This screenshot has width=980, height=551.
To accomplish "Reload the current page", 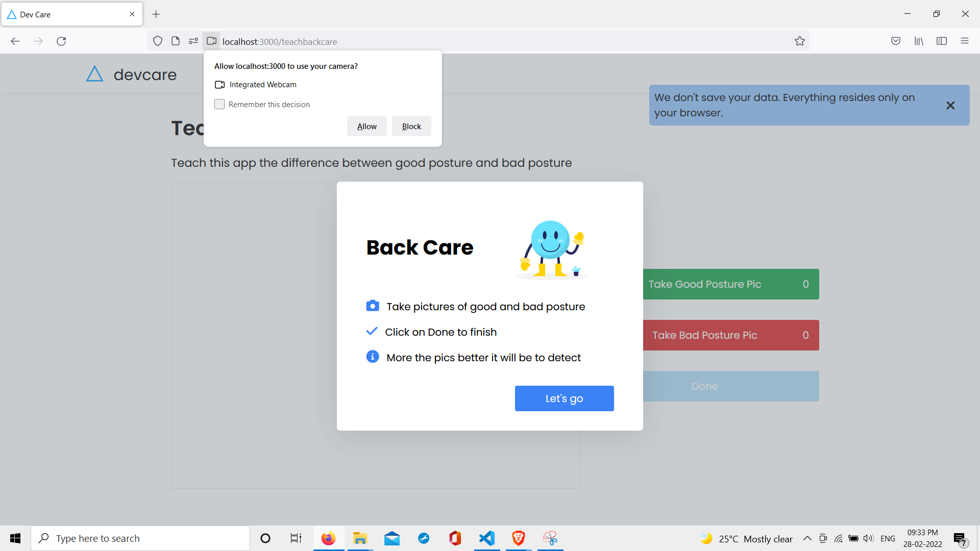I will 61,41.
